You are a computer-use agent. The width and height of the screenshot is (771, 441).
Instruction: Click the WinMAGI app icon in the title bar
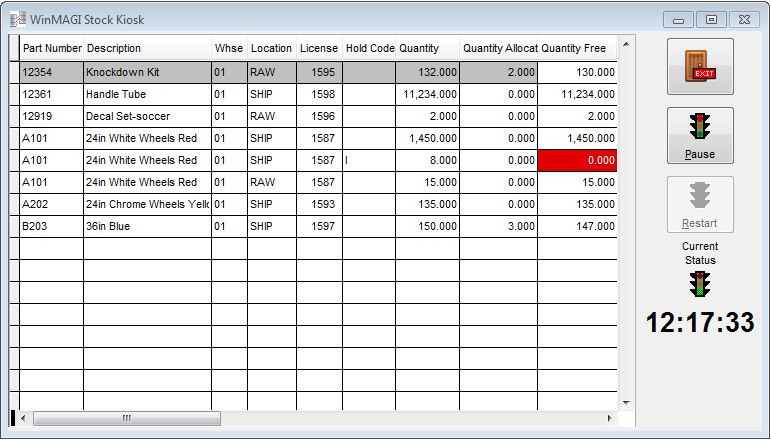tap(18, 20)
